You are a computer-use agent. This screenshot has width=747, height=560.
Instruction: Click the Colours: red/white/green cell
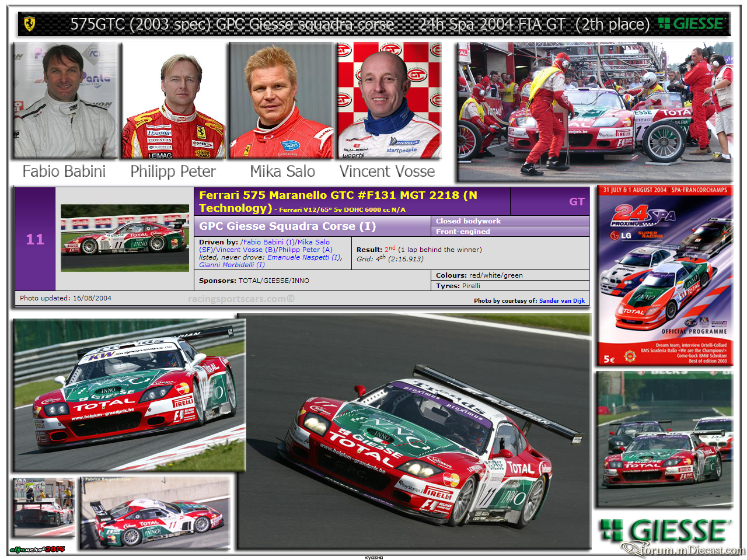(511, 275)
